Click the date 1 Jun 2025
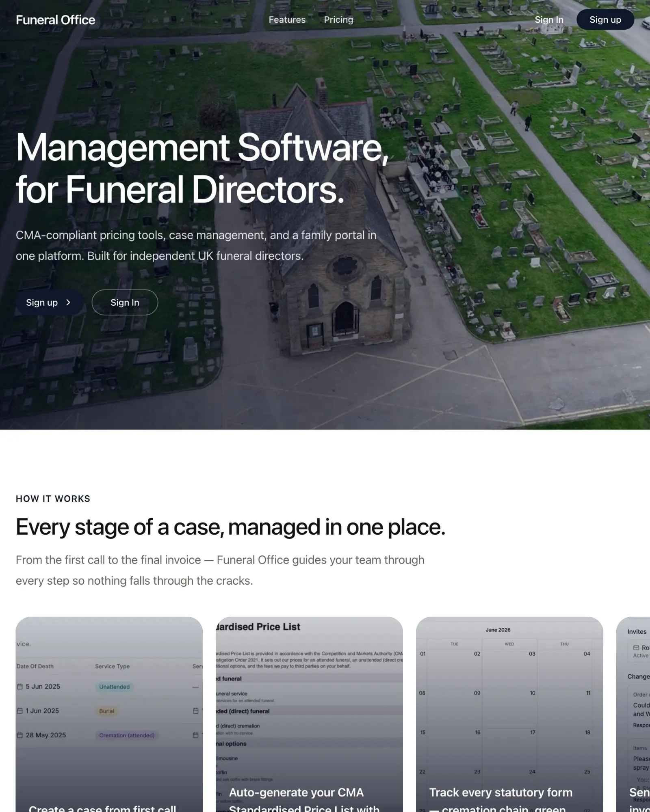650x812 pixels. (42, 711)
